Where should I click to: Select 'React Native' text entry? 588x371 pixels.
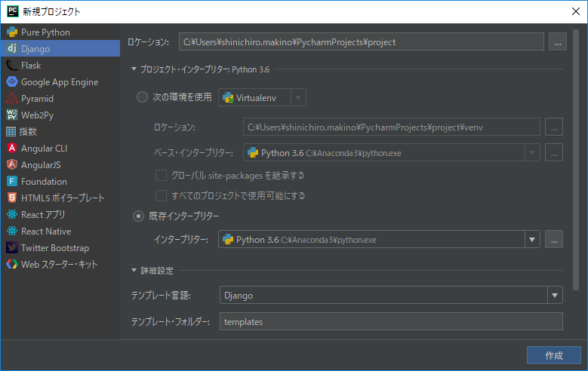pyautogui.click(x=46, y=231)
